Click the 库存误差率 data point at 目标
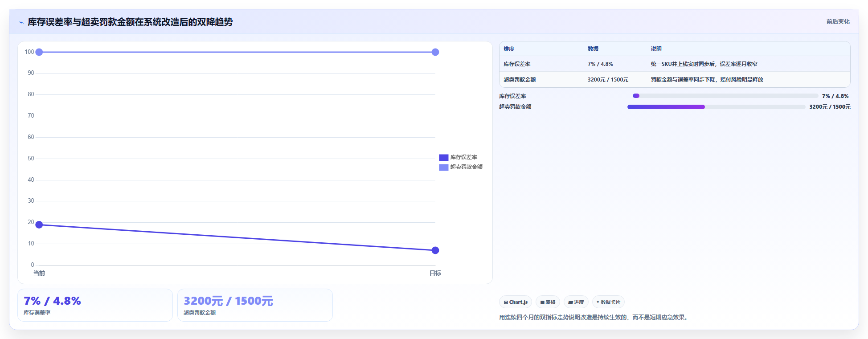Viewport: 868px width, 339px height. point(435,250)
